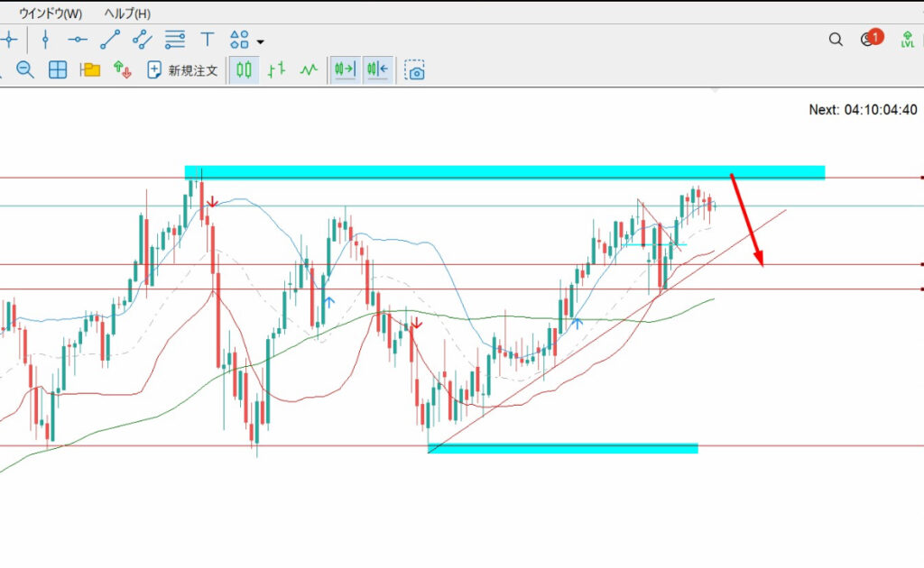Toggle chart auto-scroll to latest bar
Image resolution: width=924 pixels, height=568 pixels.
(345, 69)
